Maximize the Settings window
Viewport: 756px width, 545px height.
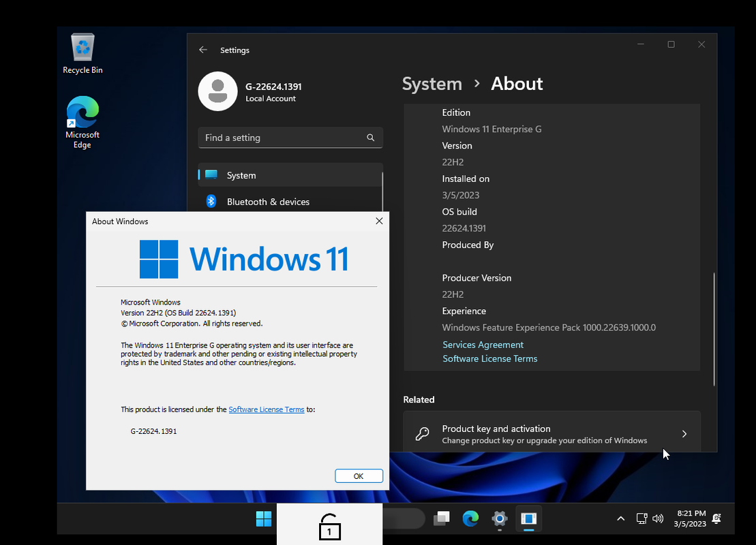click(x=671, y=44)
